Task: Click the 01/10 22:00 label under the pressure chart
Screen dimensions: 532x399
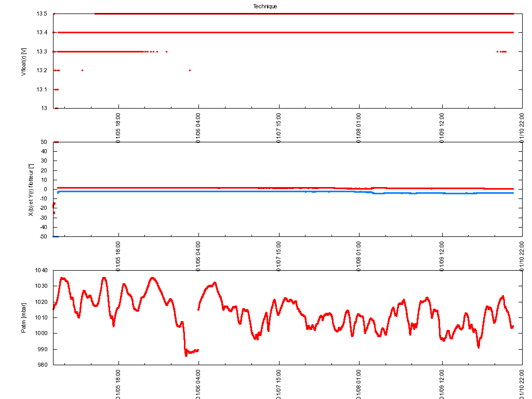Action: [x=522, y=383]
